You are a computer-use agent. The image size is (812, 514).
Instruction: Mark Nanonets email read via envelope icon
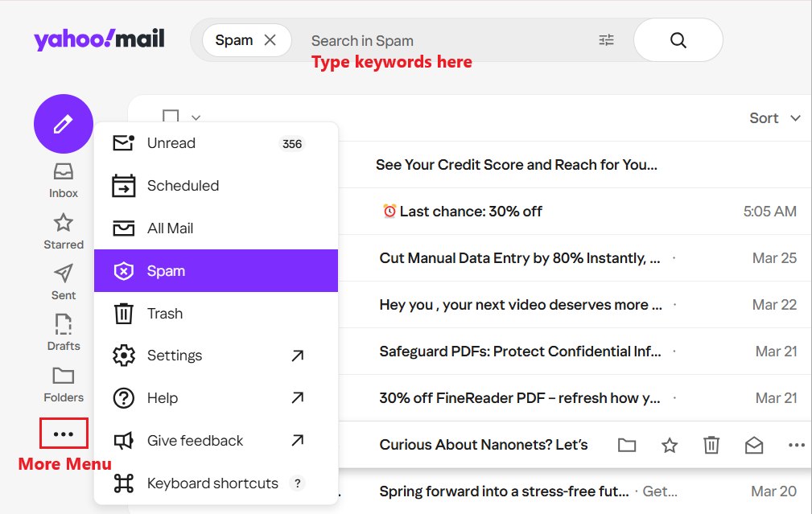[x=753, y=445]
